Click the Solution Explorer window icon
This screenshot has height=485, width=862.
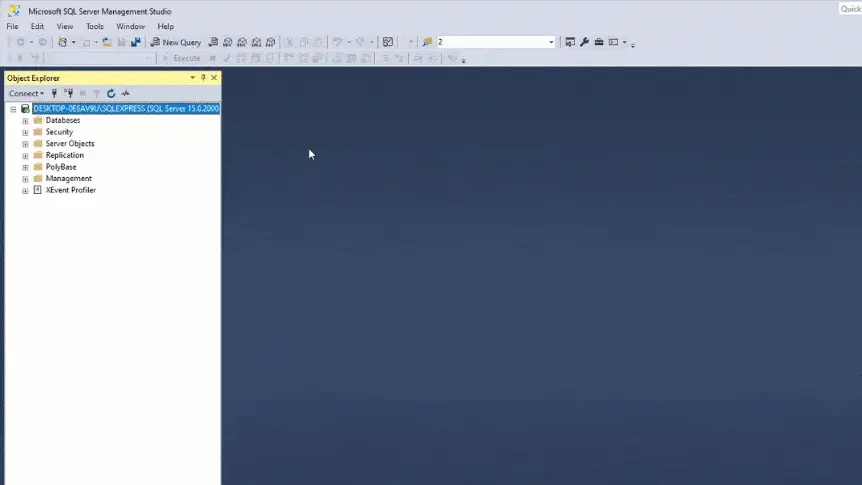570,42
